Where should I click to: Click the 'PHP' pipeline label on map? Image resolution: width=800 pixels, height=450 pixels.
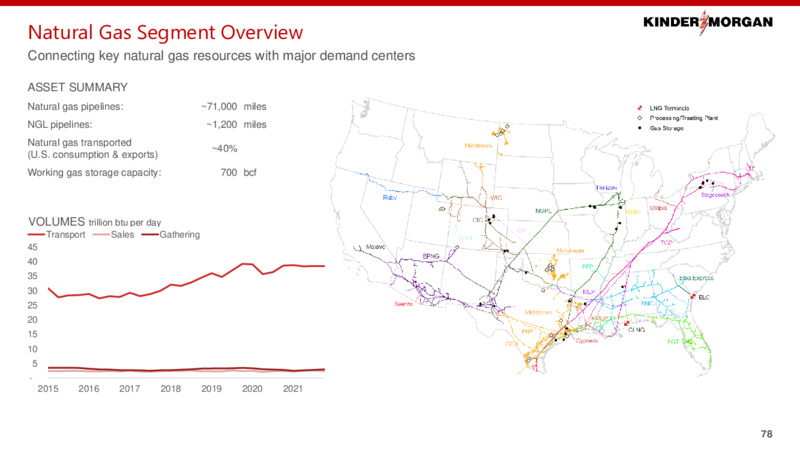(527, 332)
